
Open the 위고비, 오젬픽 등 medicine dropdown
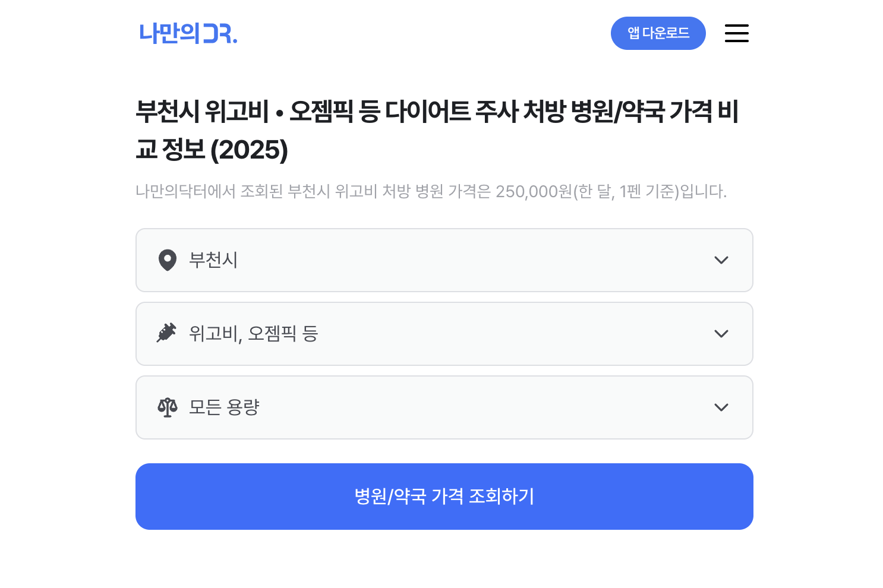(444, 334)
